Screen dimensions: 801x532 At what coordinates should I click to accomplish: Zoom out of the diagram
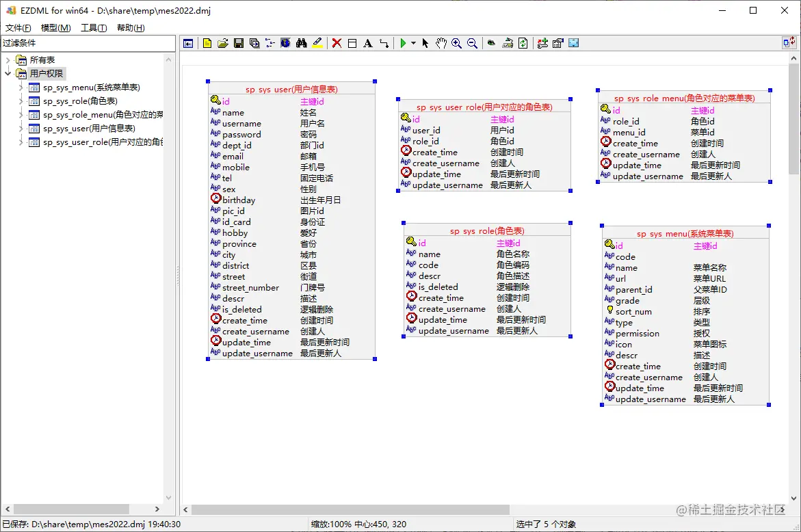coord(473,43)
